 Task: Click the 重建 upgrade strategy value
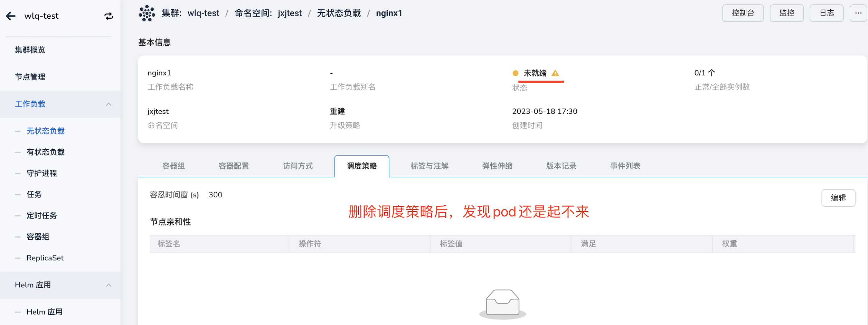tap(337, 111)
